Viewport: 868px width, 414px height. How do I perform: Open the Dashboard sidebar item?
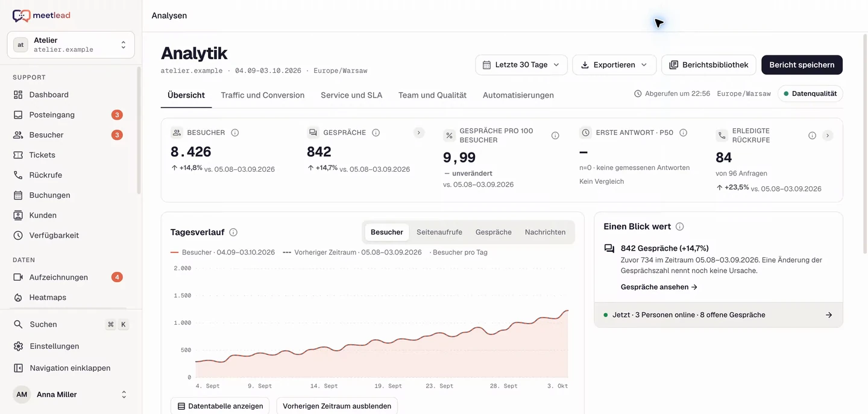tap(70, 95)
